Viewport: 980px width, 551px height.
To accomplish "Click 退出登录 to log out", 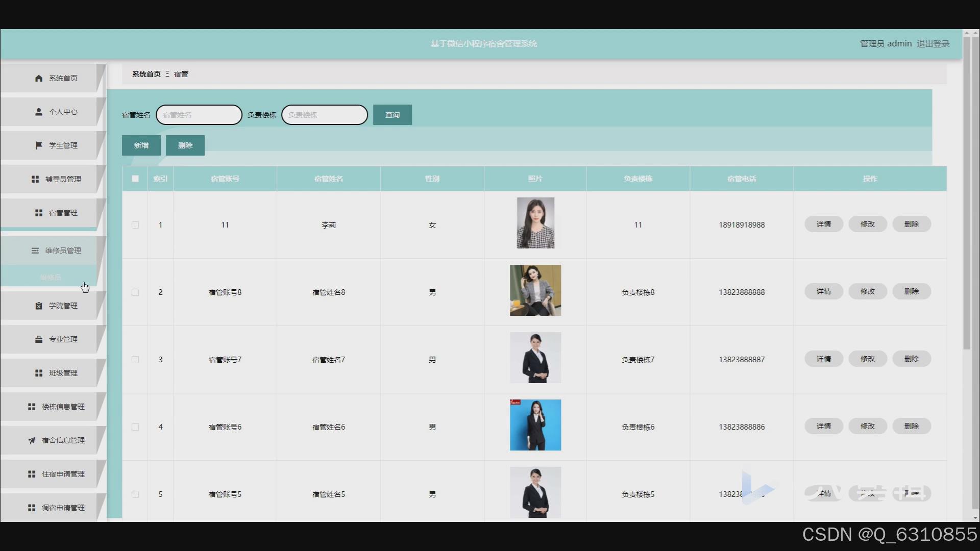I will click(x=933, y=44).
